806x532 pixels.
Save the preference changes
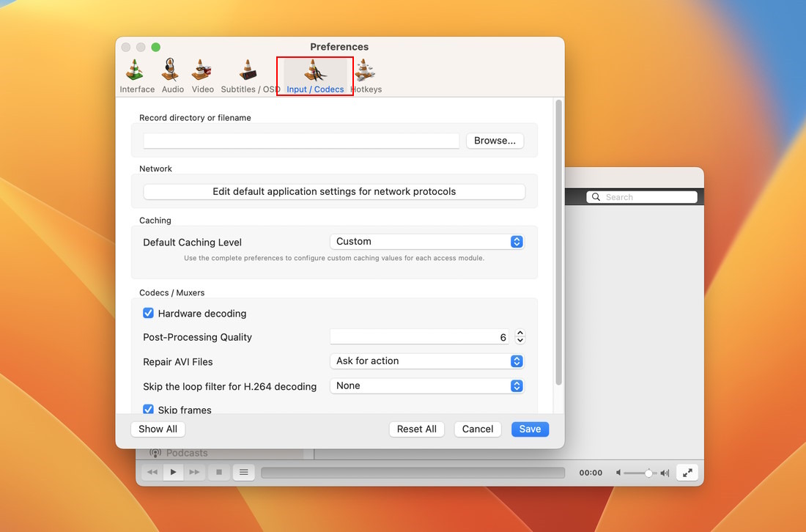(530, 429)
